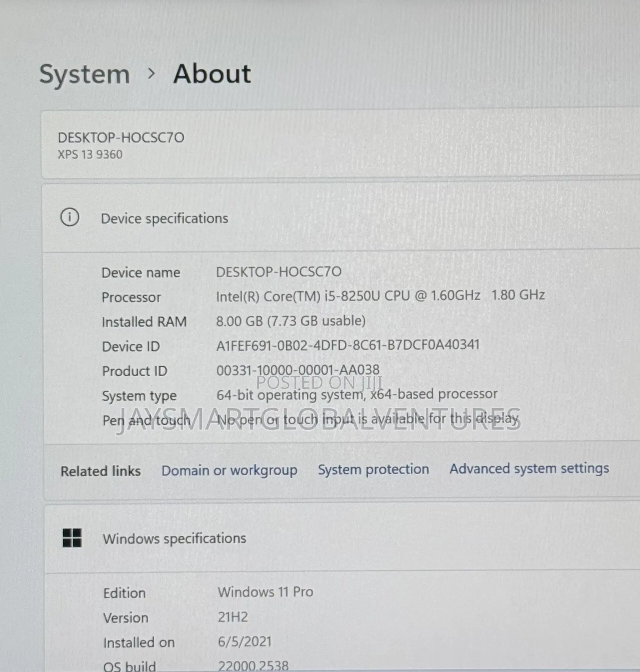
Task: Click the Windows logo icon
Action: pos(72,538)
